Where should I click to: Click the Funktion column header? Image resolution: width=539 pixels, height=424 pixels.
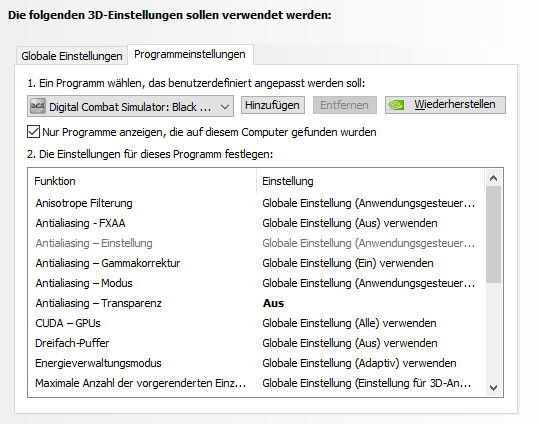pos(142,181)
